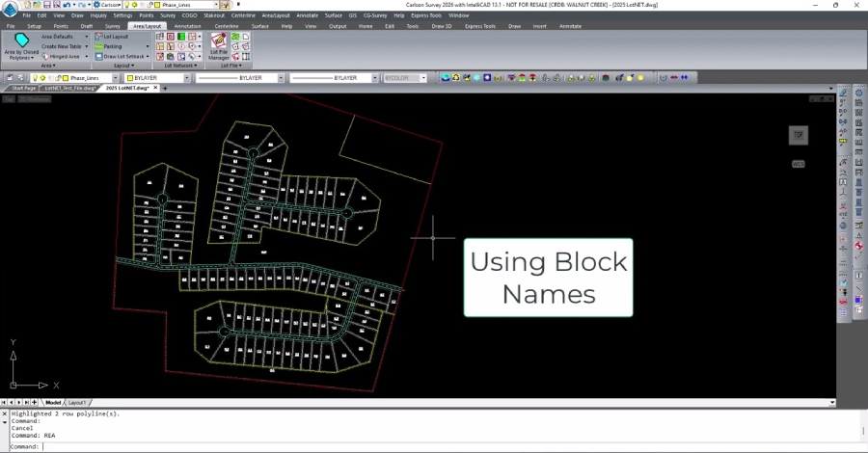Screen dimensions: 868x453
Task: Expand the BYLAYER color dropdown
Action: 186,78
